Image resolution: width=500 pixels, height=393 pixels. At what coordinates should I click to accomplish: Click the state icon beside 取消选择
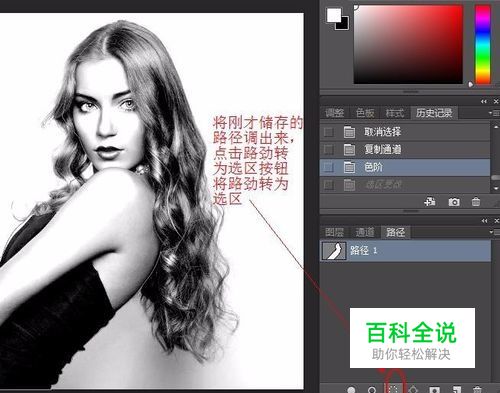point(349,132)
